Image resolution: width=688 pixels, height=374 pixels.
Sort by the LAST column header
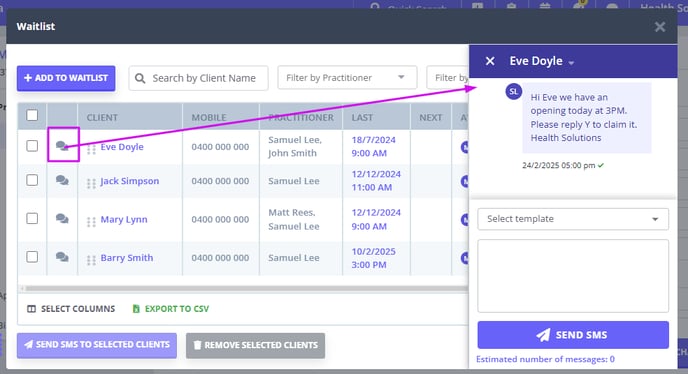tap(362, 118)
